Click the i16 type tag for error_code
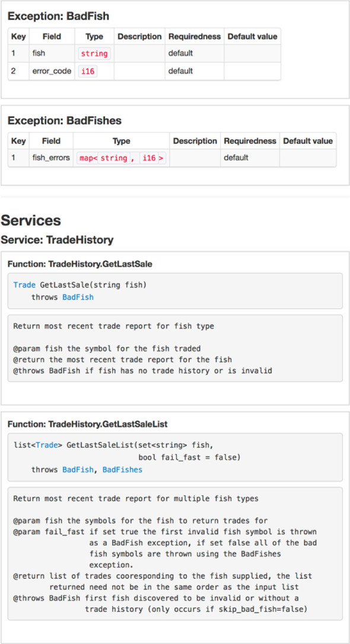350x644 pixels. [88, 71]
